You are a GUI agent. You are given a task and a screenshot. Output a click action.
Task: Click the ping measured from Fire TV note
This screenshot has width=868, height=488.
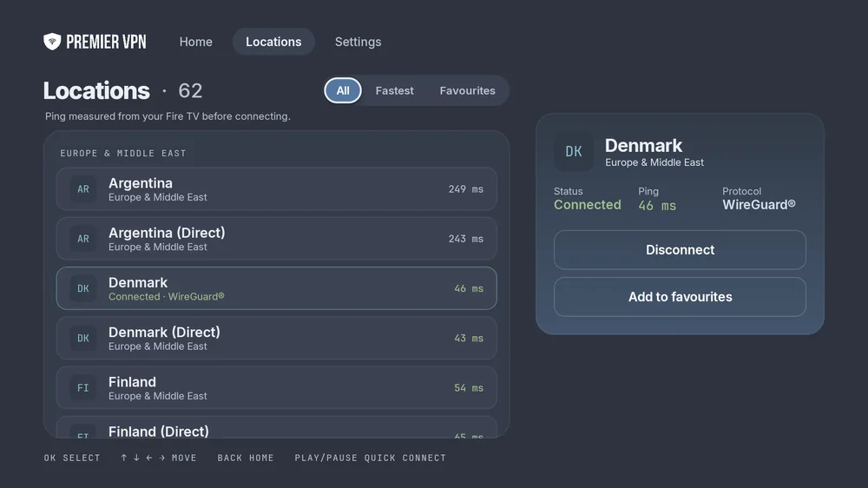[x=168, y=116]
